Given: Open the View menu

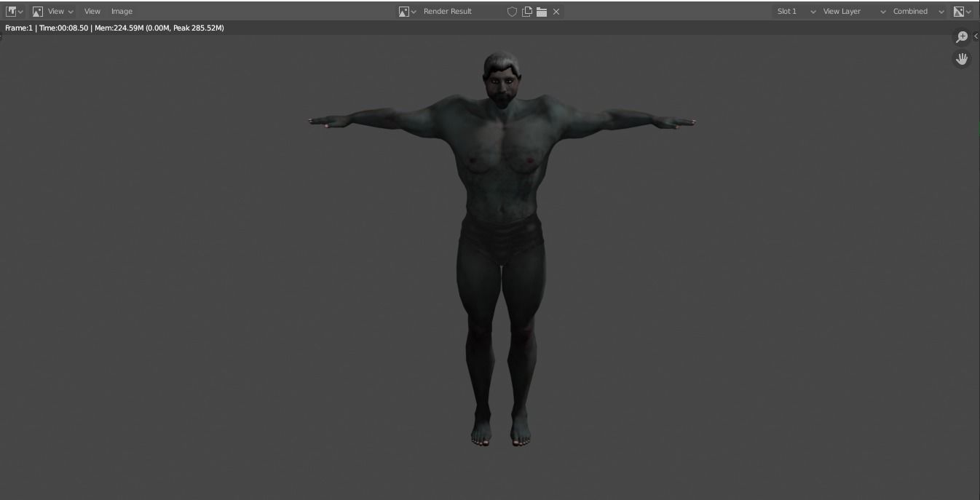Looking at the screenshot, I should (x=92, y=12).
